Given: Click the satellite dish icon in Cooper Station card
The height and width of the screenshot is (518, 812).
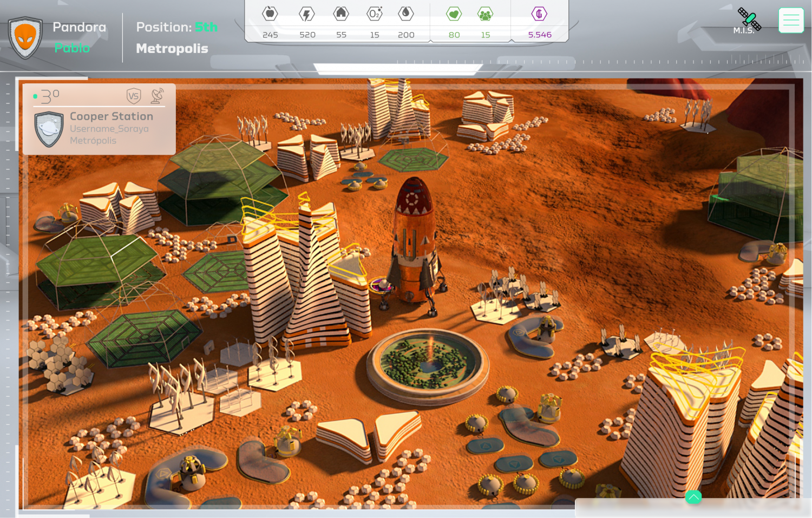Looking at the screenshot, I should [x=157, y=96].
